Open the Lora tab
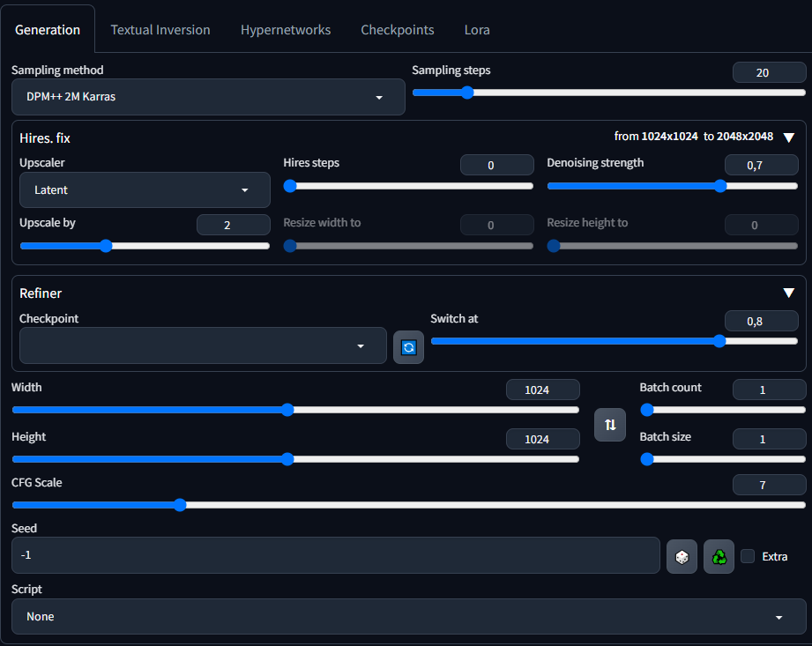Viewport: 812px width, 646px height. pyautogui.click(x=477, y=30)
